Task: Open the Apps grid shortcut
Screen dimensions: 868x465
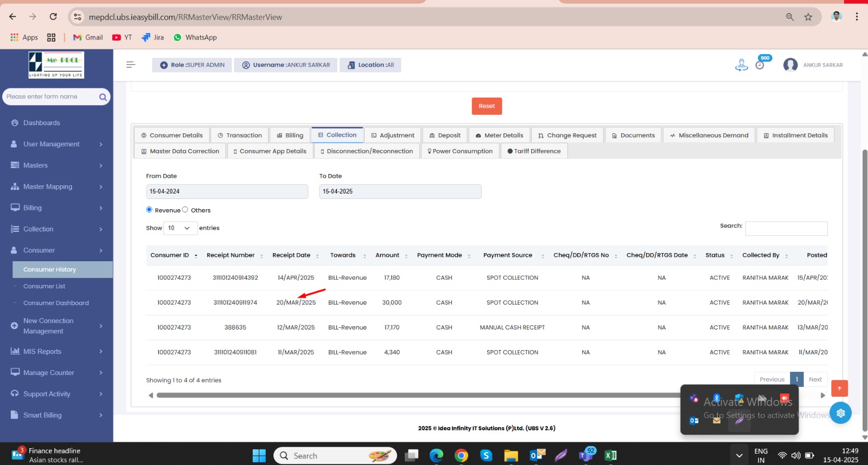Action: pyautogui.click(x=24, y=37)
